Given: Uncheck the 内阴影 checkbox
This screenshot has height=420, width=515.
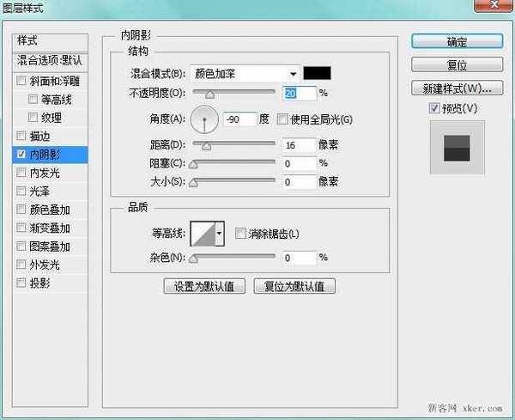Looking at the screenshot, I should 21,154.
